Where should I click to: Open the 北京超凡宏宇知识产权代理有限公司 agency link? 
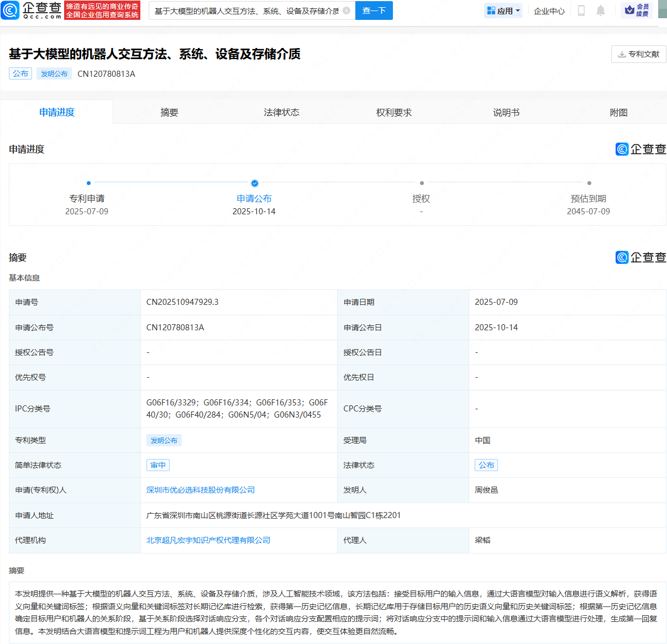click(x=208, y=540)
